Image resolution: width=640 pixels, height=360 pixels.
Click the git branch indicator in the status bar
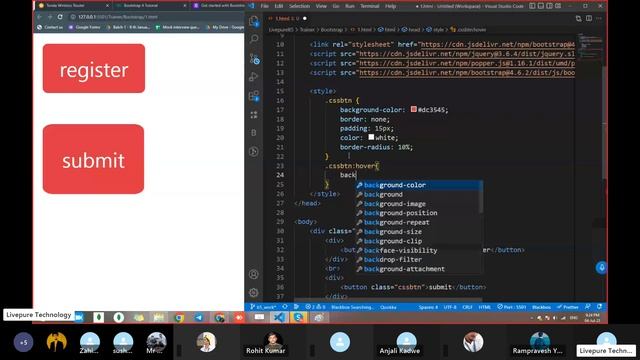263,307
